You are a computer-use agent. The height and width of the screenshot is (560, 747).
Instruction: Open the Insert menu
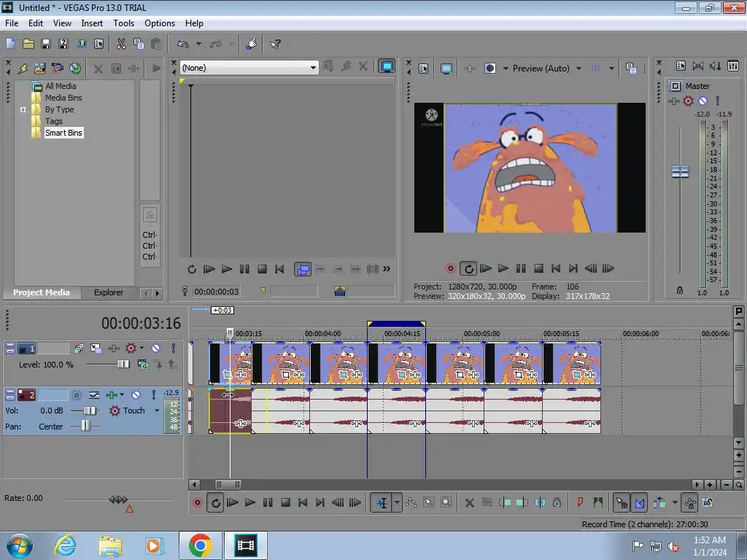[x=92, y=23]
